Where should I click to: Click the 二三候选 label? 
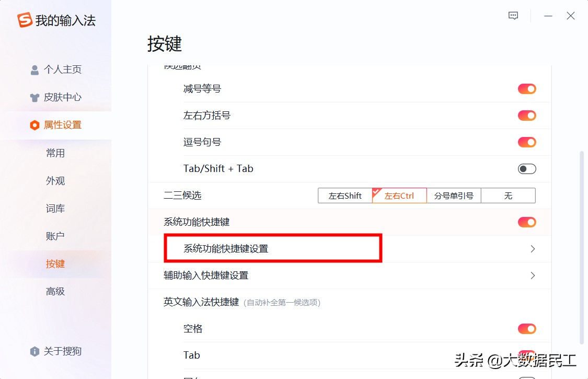coord(182,196)
